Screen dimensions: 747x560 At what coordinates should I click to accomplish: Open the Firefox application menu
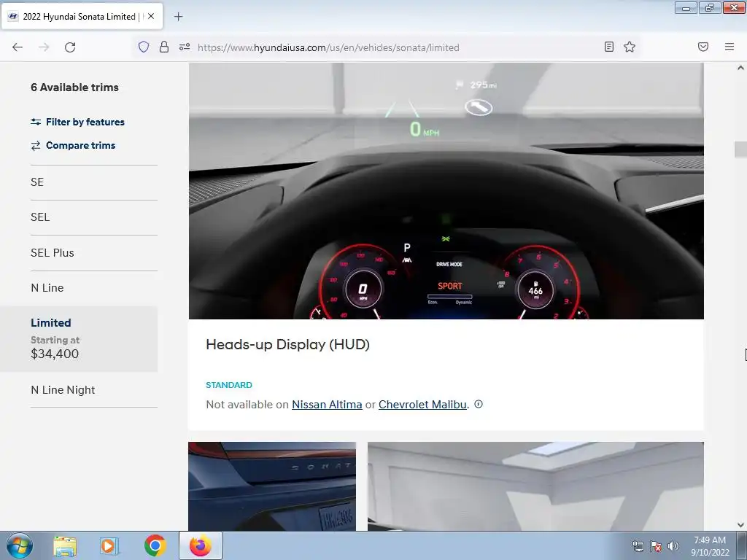coord(729,47)
